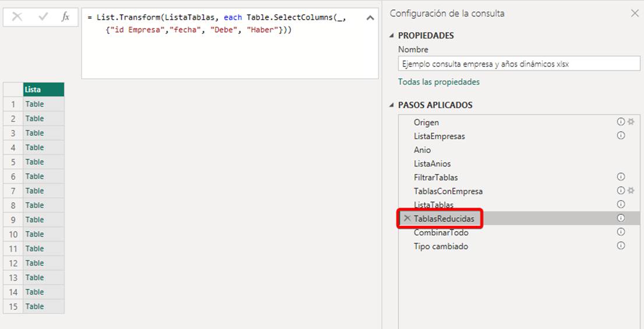Select the Tipo cambiado applied step
Image resolution: width=644 pixels, height=329 pixels.
[x=441, y=246]
